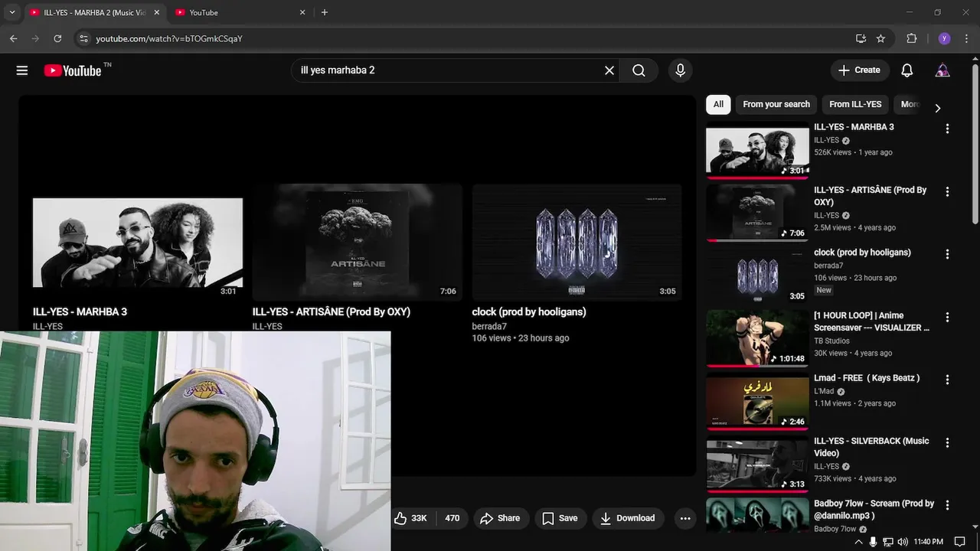Screen dimensions: 980x551
Task: Click berrada7 channel under endscreen clock video
Action: click(489, 326)
